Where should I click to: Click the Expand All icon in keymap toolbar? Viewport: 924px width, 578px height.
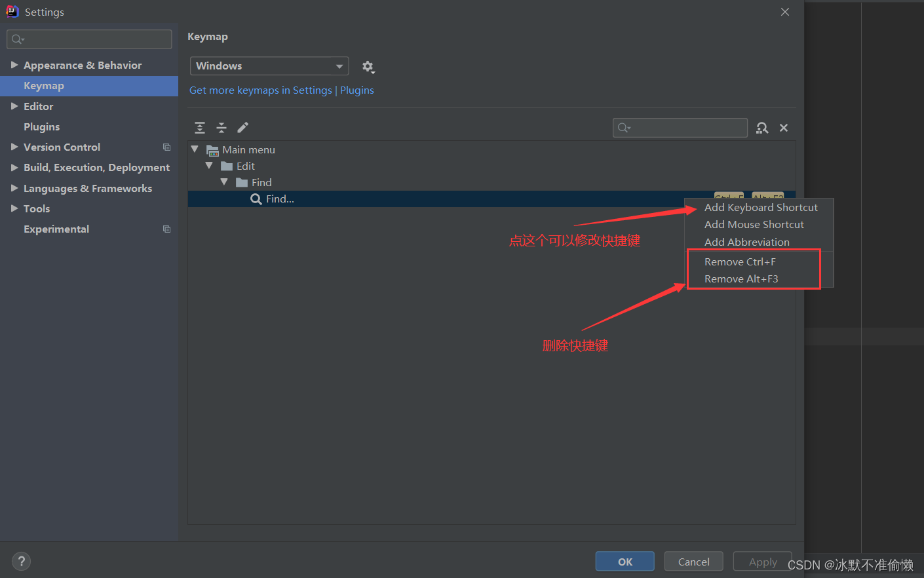coord(200,128)
